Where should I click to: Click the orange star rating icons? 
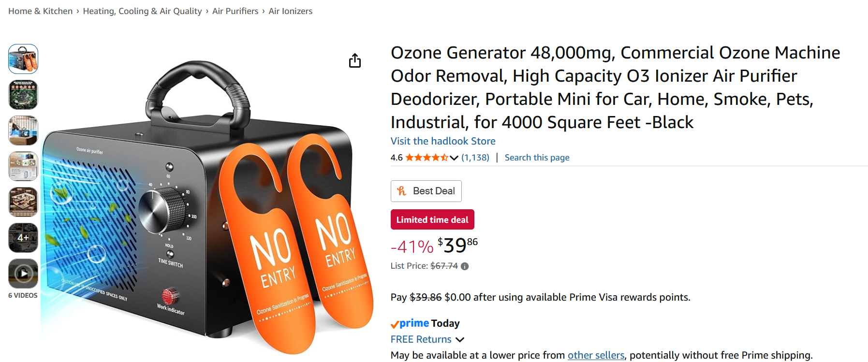[426, 157]
